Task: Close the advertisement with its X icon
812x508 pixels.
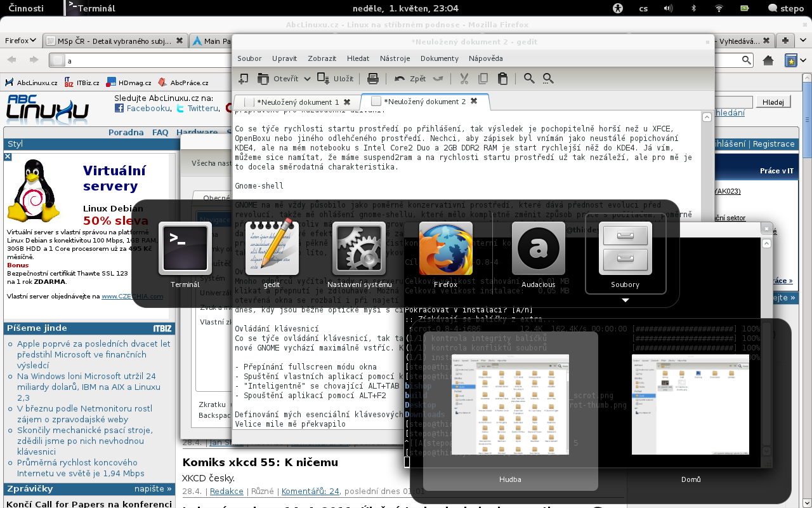Action: [x=8, y=156]
